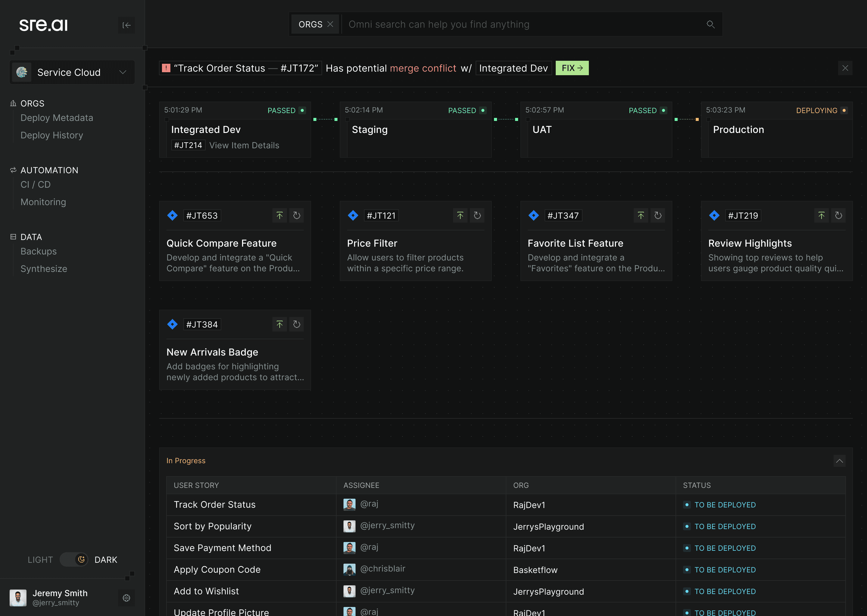
Task: Click the search magnifier icon
Action: [x=710, y=25]
